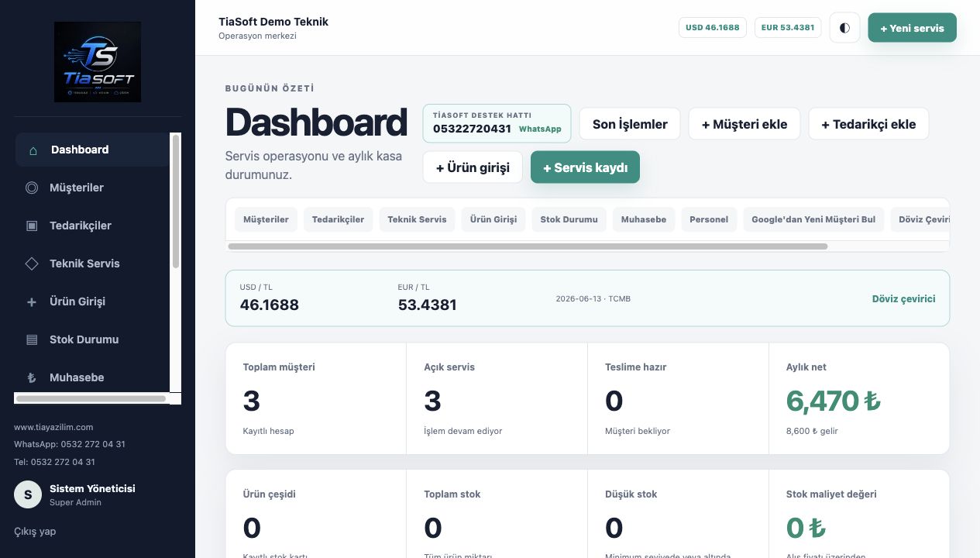Select the Müşteriler shortcut chip

pyautogui.click(x=266, y=219)
